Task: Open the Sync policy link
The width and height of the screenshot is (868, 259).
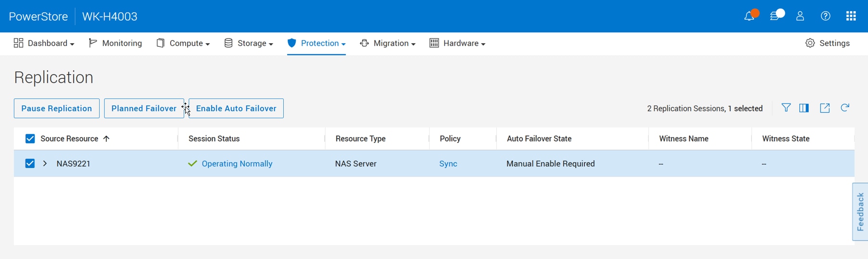Action: (x=448, y=164)
